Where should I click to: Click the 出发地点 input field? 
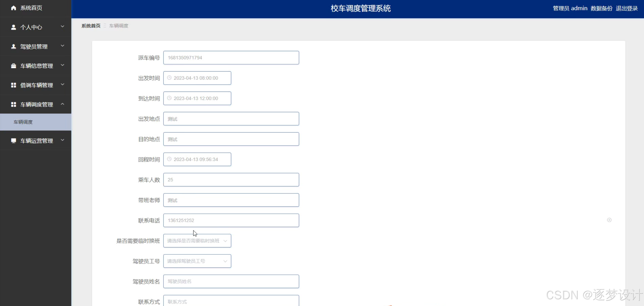point(231,119)
